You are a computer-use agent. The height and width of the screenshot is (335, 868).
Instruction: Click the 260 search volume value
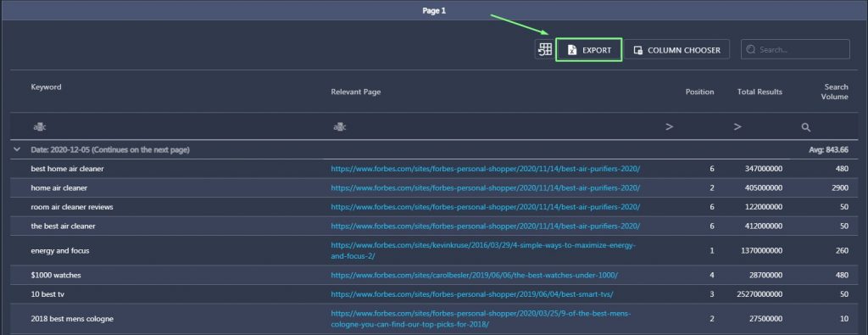[842, 251]
